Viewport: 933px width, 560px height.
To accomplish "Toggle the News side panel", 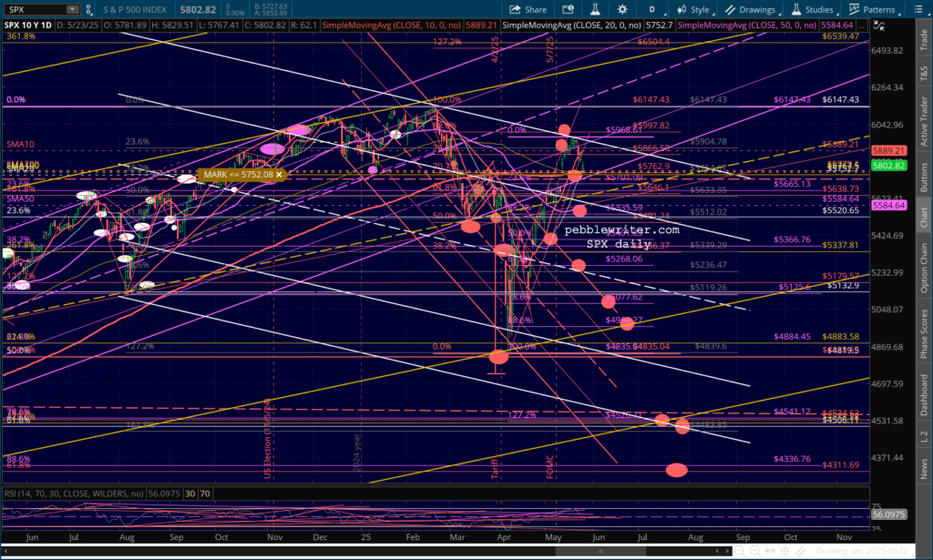I will pyautogui.click(x=925, y=468).
